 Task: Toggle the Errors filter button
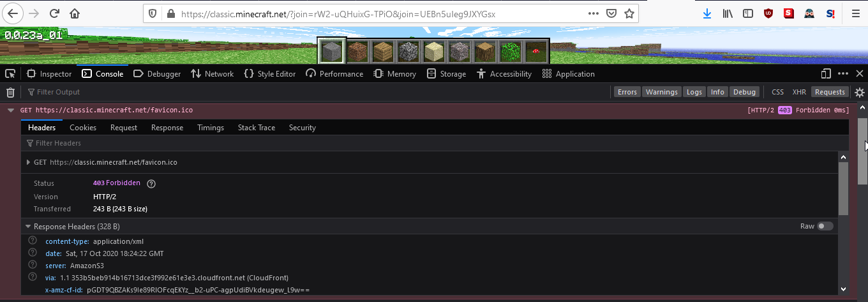[627, 92]
